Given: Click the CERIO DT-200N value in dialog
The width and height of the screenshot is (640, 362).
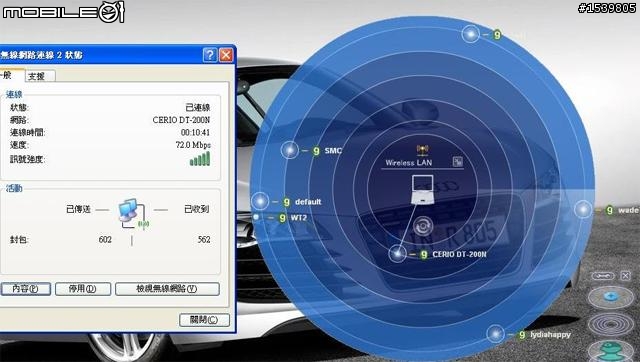Looking at the screenshot, I should coord(181,120).
